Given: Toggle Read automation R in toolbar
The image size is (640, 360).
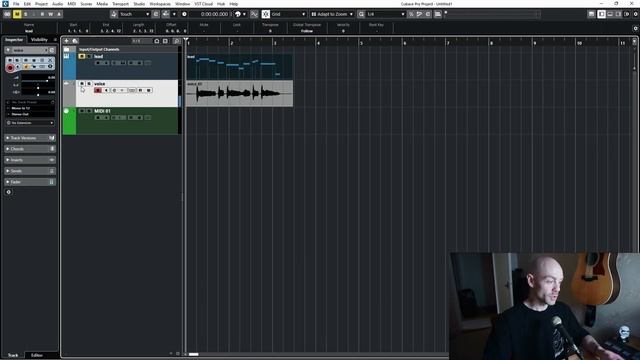Looking at the screenshot, I should coord(42,14).
